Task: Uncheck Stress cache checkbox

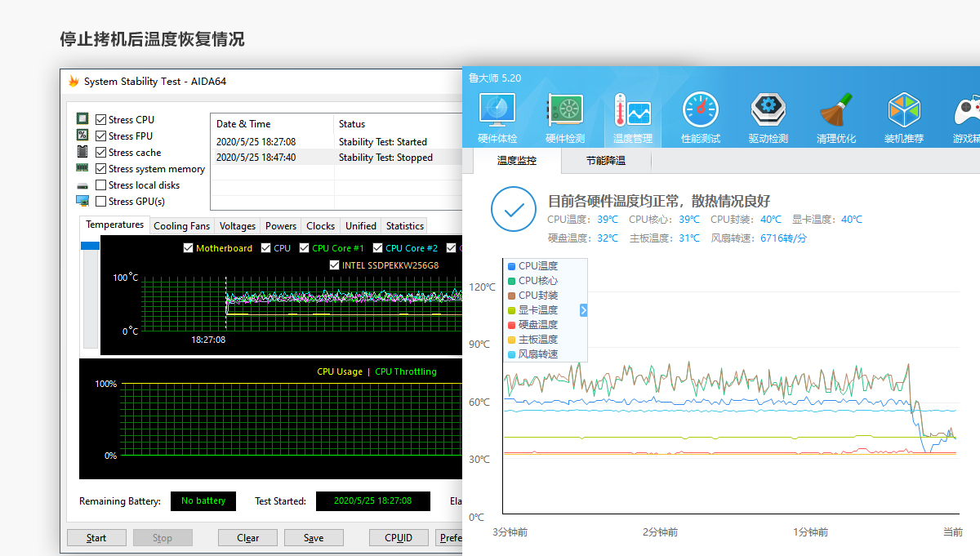Action: point(101,152)
